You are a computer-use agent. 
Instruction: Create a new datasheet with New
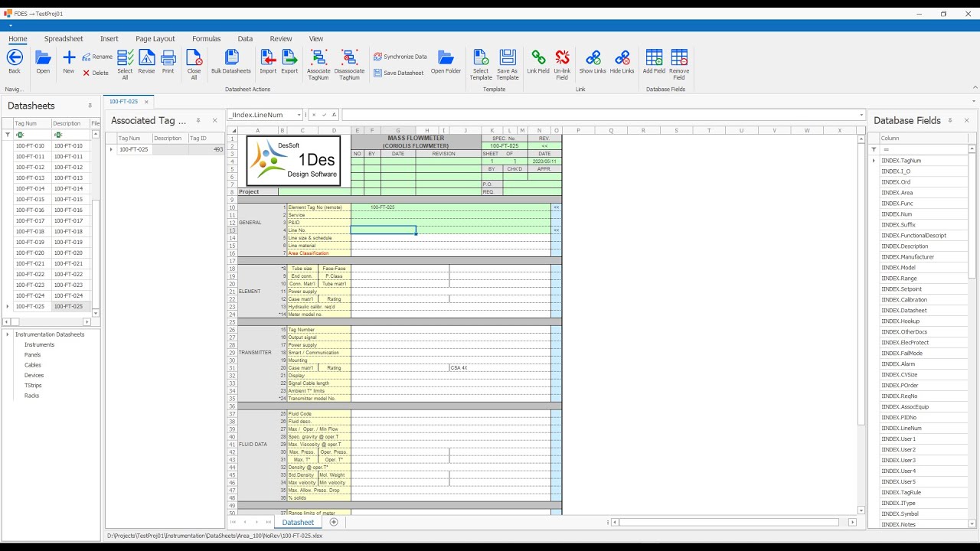tap(69, 61)
